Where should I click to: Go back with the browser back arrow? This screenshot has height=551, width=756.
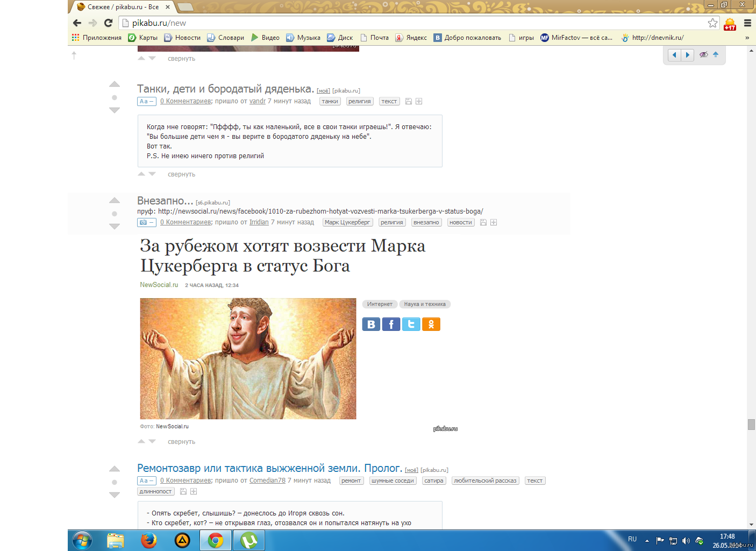tap(77, 23)
